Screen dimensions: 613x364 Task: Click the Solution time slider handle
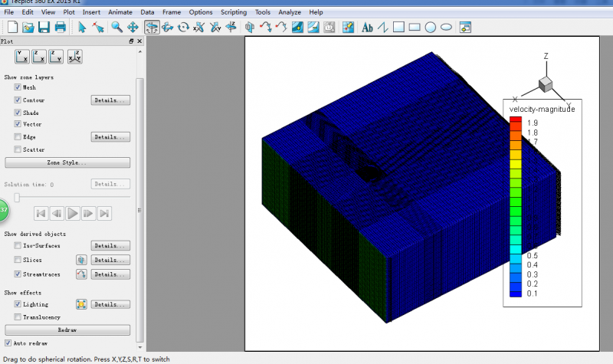pos(17,198)
